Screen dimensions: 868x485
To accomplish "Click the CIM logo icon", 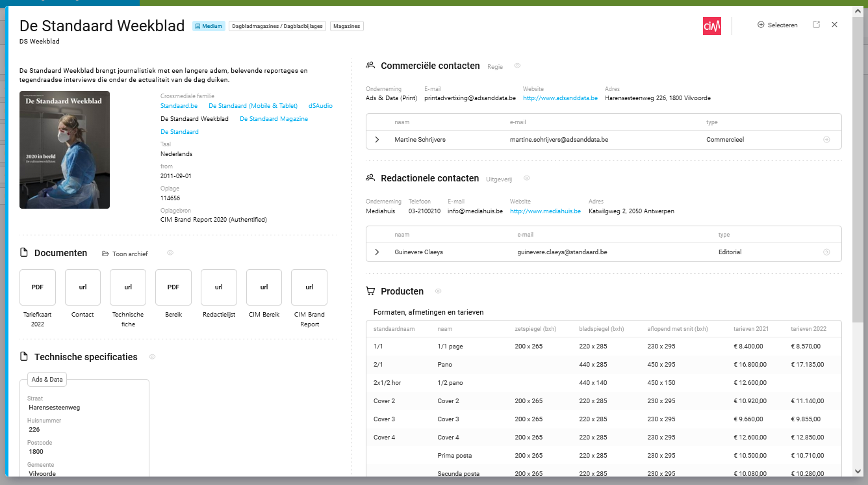I will pyautogui.click(x=712, y=25).
